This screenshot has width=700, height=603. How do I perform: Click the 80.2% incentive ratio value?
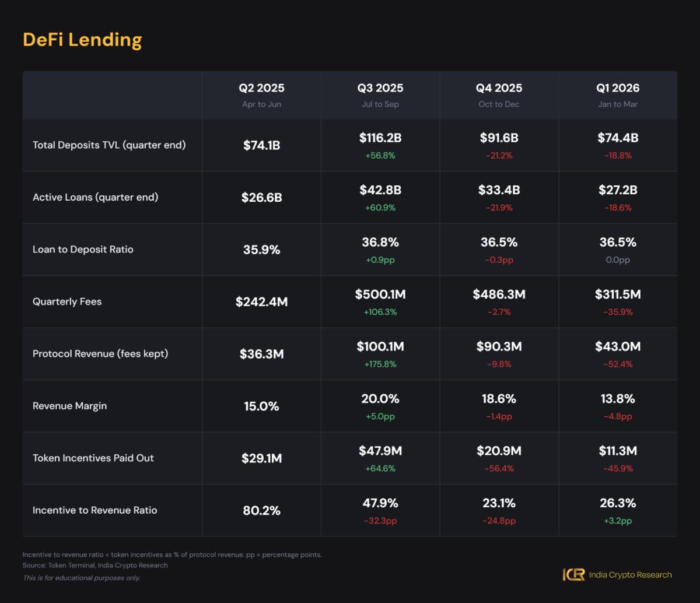tap(261, 510)
